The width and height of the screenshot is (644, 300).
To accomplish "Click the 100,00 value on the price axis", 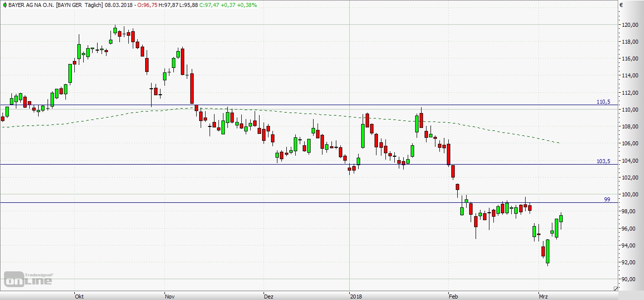I will (631, 194).
